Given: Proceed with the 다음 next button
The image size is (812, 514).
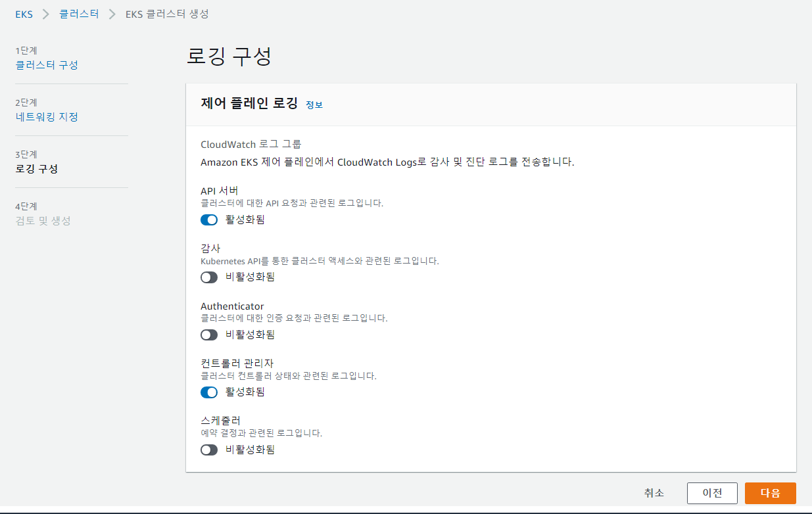Looking at the screenshot, I should tap(771, 493).
